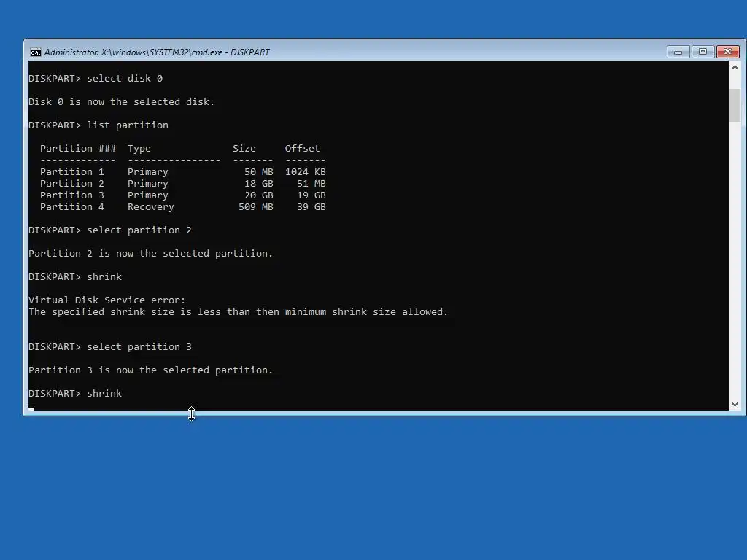Minimize the DISKPART command window
Image resolution: width=747 pixels, height=560 pixels.
click(678, 52)
